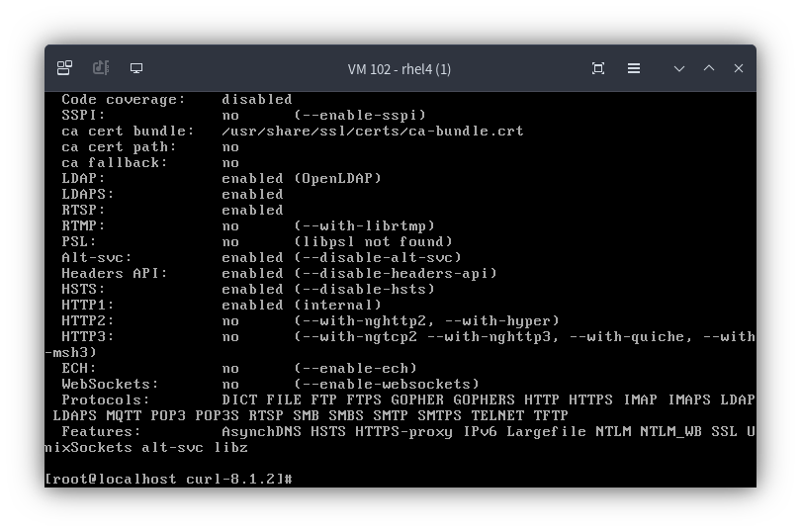Click the root@localhost curl-8.1.2 shell prompt
801x532 pixels.
(x=168, y=480)
